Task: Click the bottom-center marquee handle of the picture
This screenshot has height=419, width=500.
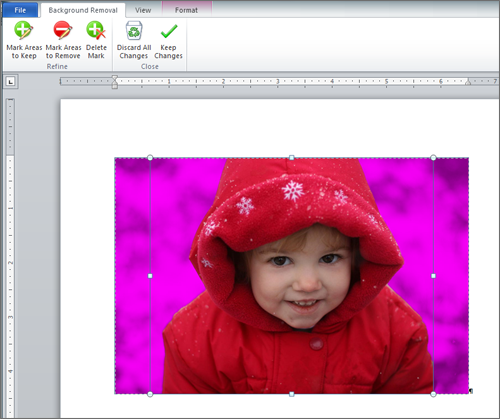Action: 292,394
